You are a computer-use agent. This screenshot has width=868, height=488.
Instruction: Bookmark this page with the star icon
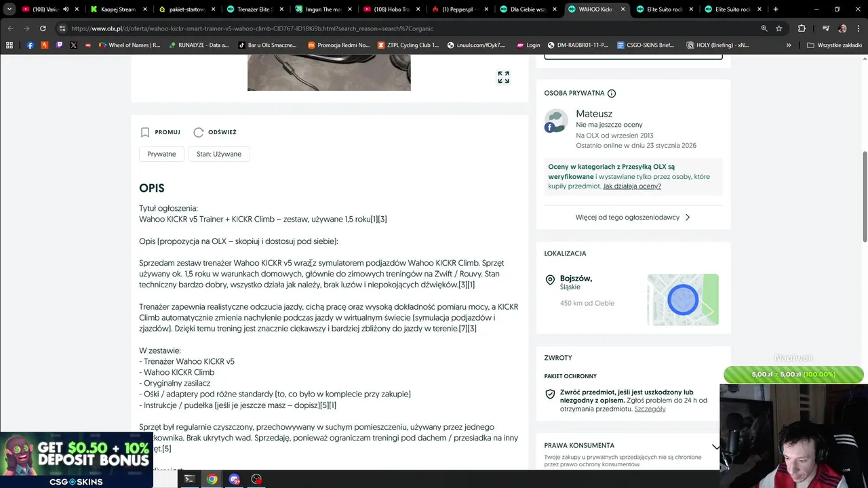pos(779,28)
